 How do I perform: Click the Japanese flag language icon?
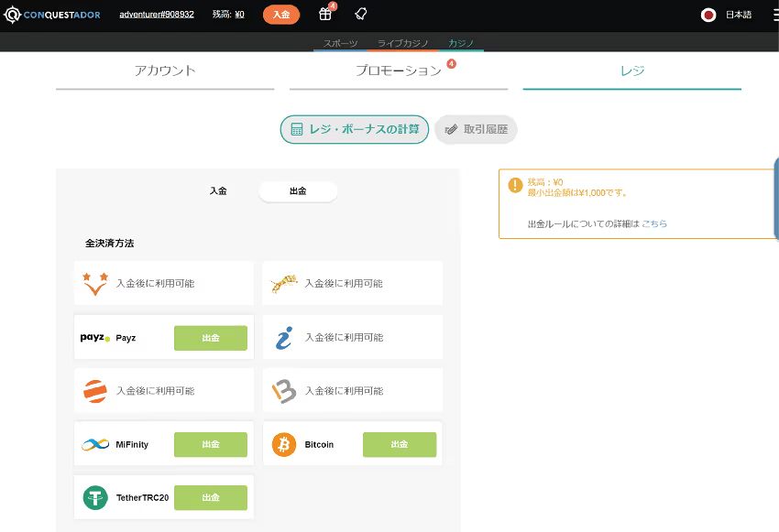coord(708,15)
